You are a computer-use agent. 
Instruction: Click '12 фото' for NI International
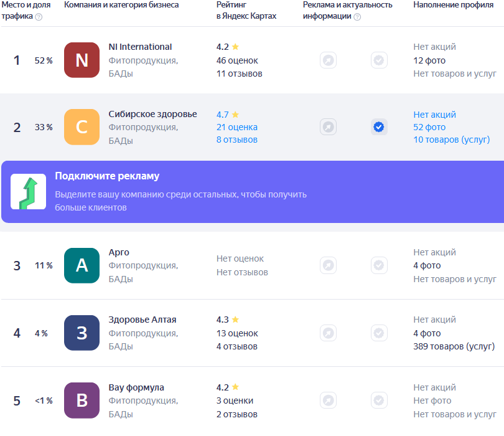(x=429, y=60)
